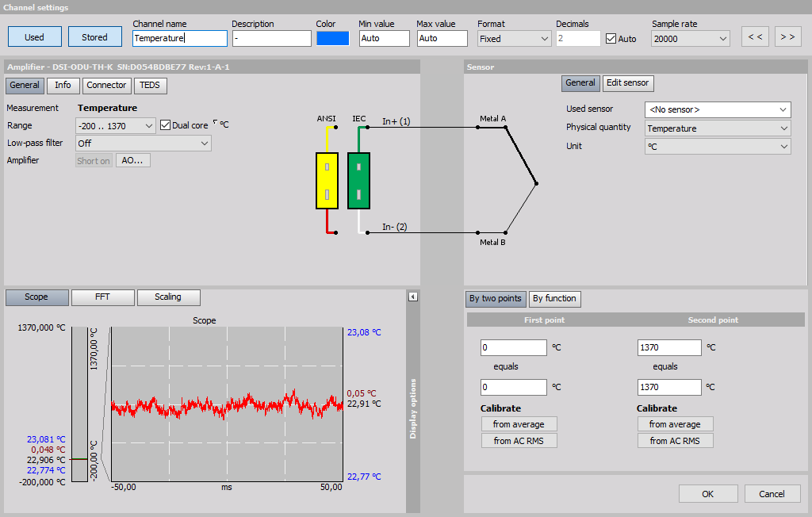This screenshot has width=812, height=517.
Task: Toggle the Dual core checkbox
Action: (165, 125)
